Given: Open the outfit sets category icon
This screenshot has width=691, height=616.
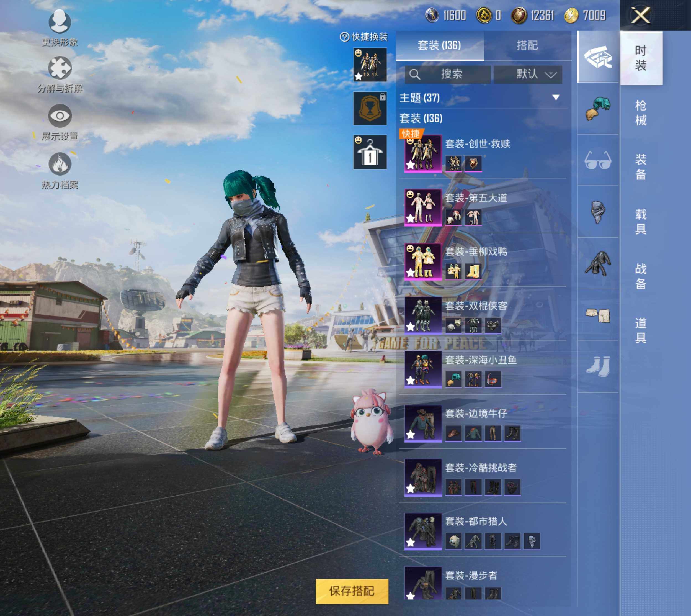Looking at the screenshot, I should pyautogui.click(x=598, y=57).
